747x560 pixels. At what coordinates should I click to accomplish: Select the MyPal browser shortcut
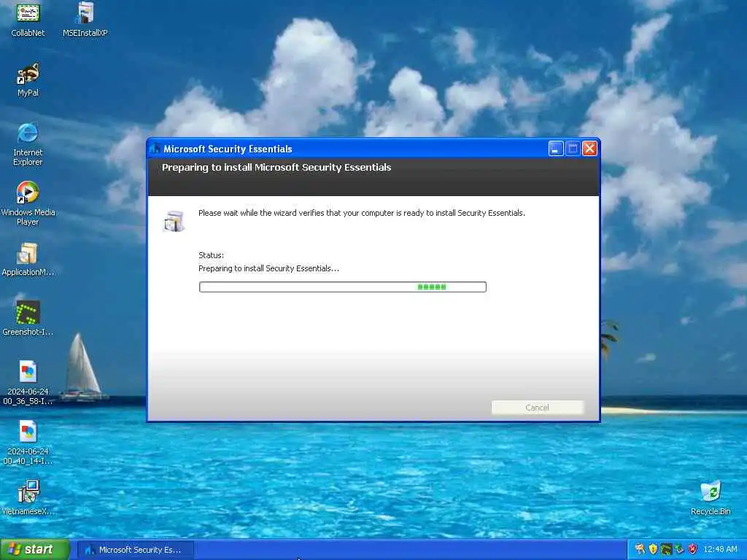[x=28, y=79]
